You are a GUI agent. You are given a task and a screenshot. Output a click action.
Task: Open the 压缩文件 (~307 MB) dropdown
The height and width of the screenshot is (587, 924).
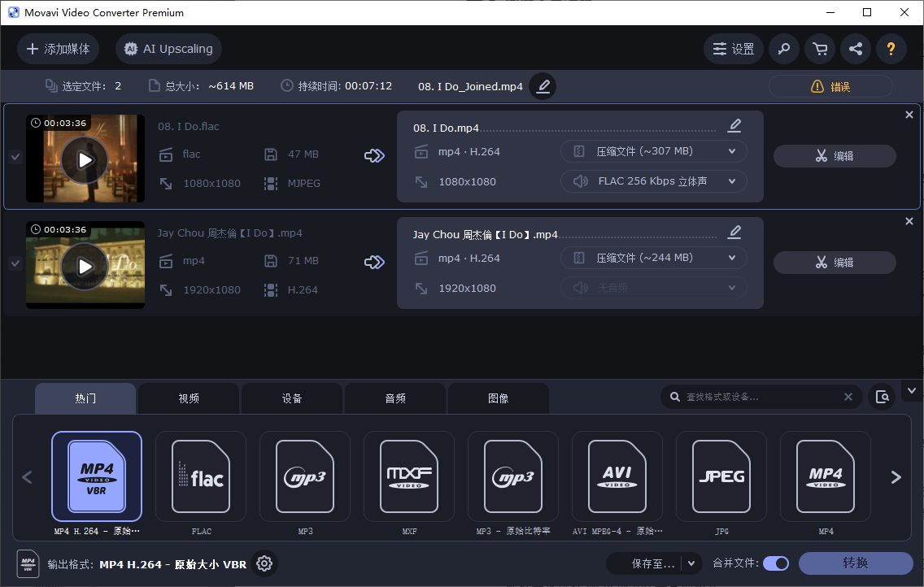[x=653, y=151]
